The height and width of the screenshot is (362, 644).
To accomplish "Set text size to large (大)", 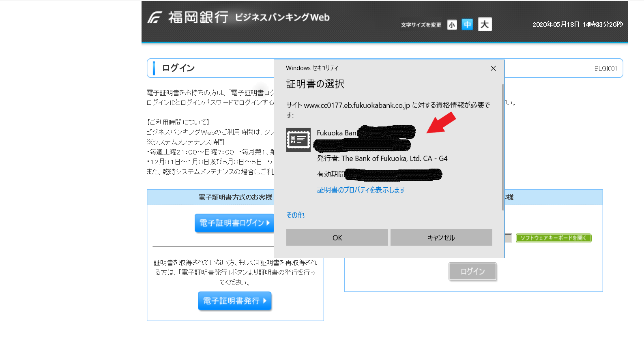I will coord(485,24).
